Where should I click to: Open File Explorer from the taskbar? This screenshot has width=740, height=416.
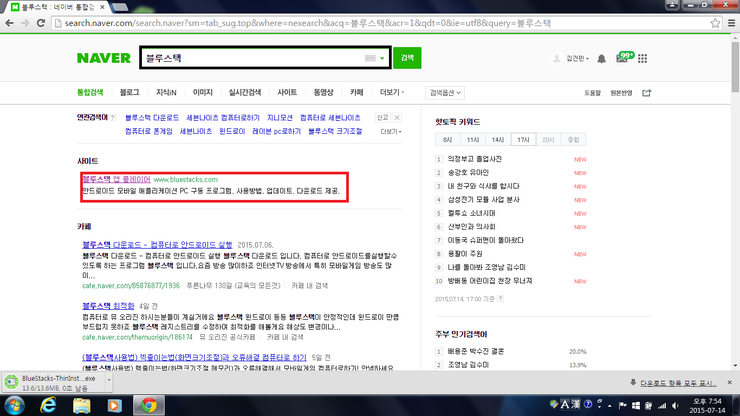pyautogui.click(x=82, y=406)
